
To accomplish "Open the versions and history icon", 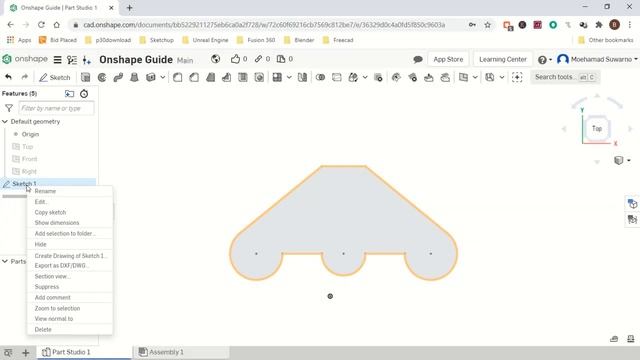I will (x=72, y=60).
